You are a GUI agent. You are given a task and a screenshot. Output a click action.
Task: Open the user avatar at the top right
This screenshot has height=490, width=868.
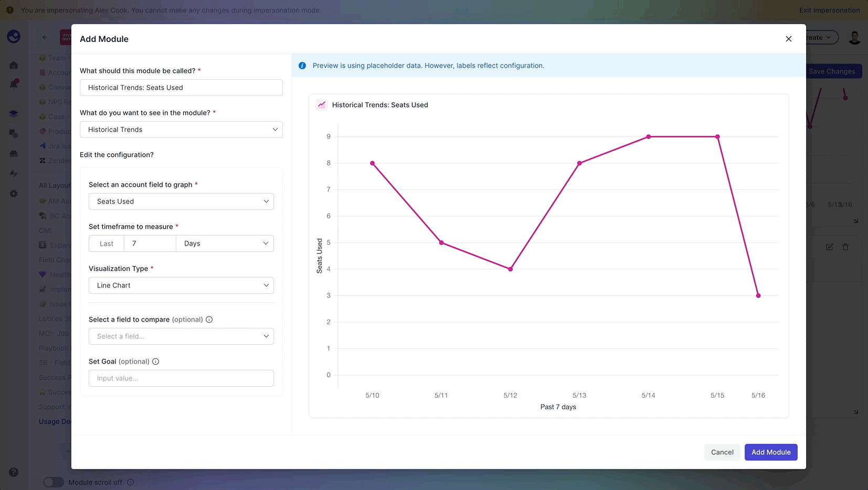click(854, 37)
